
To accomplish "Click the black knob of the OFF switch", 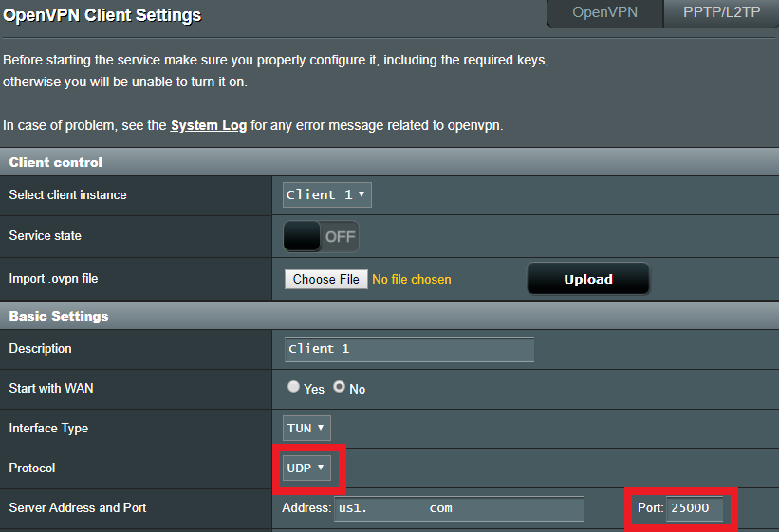I will 302,236.
